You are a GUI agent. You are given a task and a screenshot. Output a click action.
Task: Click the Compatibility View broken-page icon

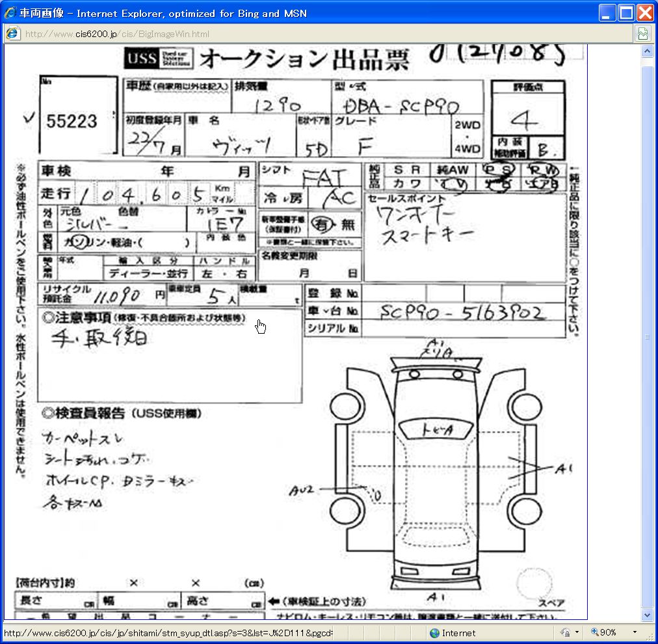coord(643,34)
